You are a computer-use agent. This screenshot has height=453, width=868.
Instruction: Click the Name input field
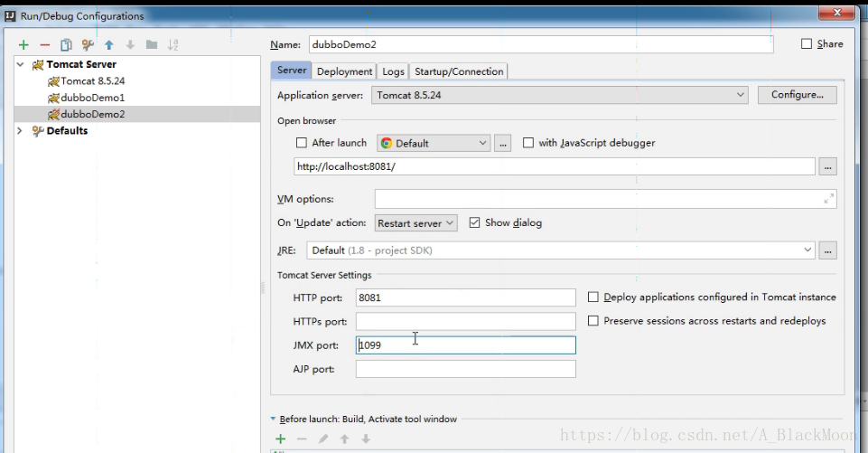[x=541, y=44]
